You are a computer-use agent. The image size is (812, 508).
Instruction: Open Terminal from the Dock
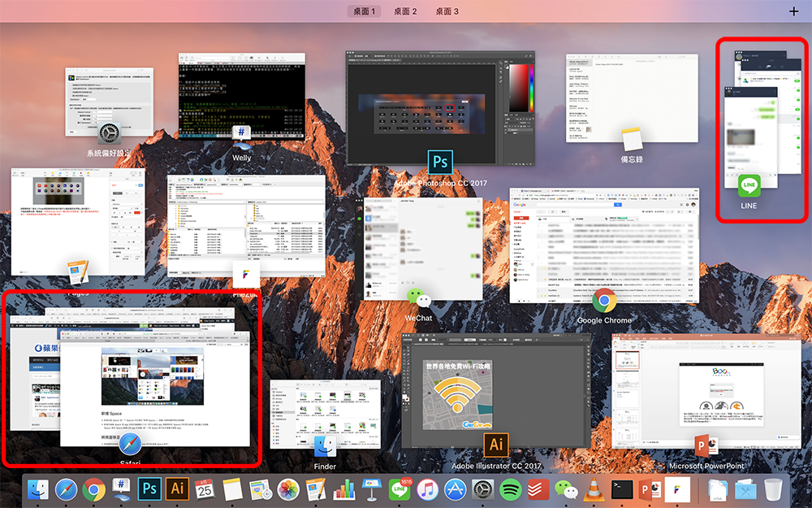(x=621, y=489)
